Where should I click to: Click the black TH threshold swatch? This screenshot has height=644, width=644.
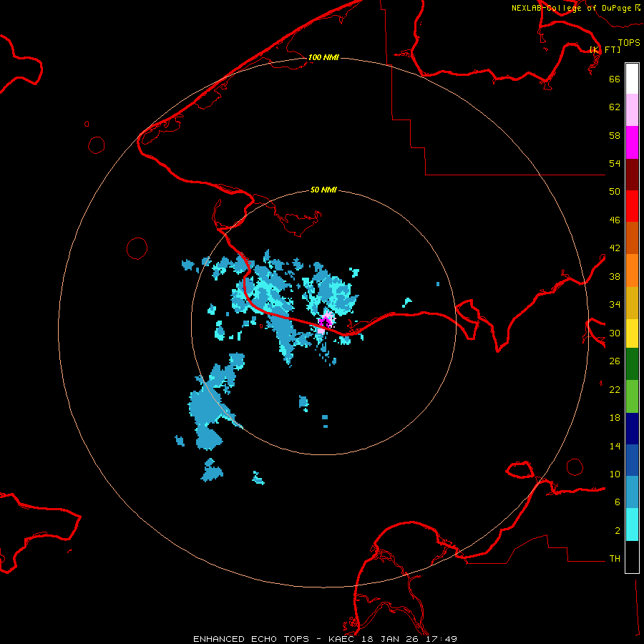coord(632,557)
